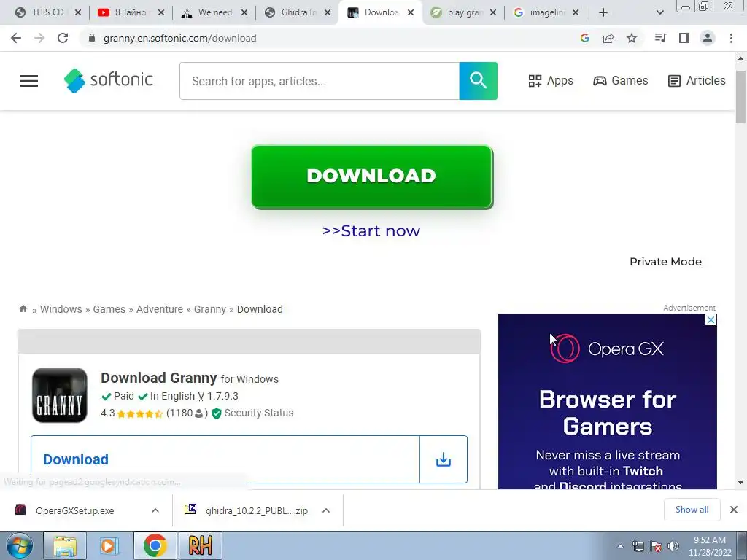Click the lock icon in address bar
This screenshot has width=747, height=560.
point(92,38)
